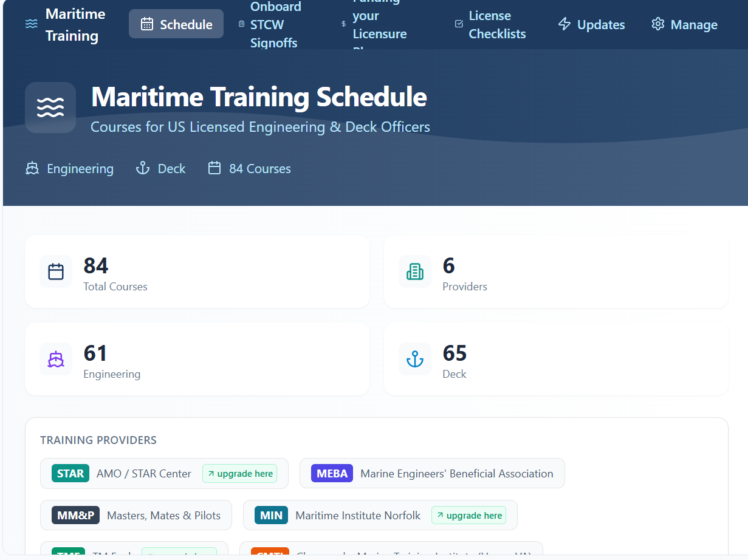Screen dimensions: 748x560
Task: Go to License Checklists tab
Action: coord(491,24)
